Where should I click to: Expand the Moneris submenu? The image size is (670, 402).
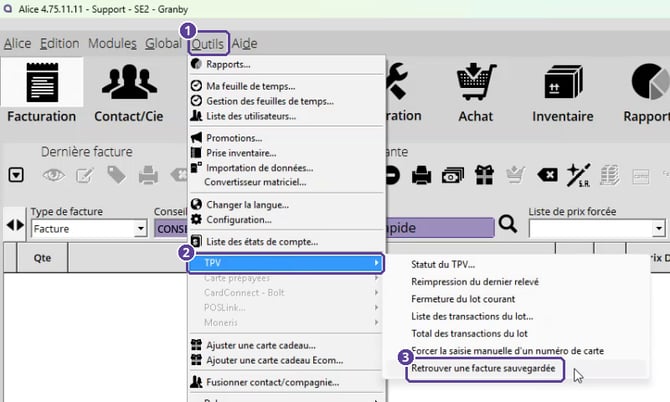tap(286, 323)
